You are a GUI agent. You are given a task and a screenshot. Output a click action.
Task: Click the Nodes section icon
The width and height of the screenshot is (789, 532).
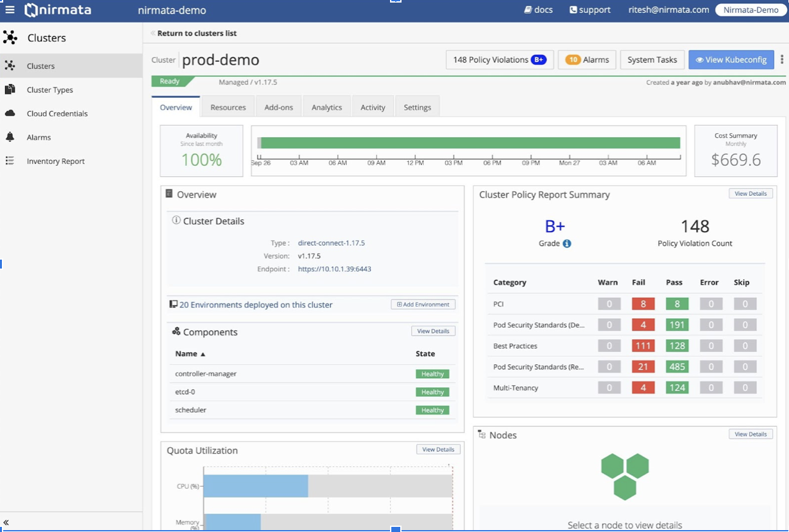[x=482, y=434]
